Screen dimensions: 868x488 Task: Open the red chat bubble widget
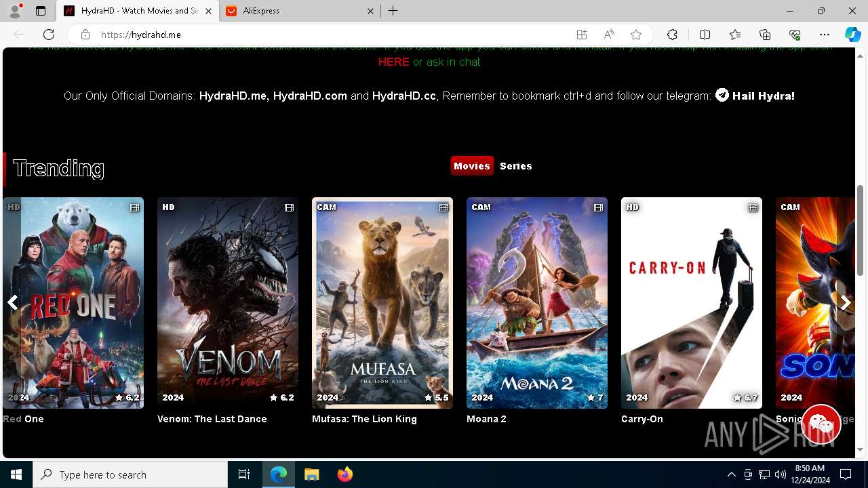point(821,424)
